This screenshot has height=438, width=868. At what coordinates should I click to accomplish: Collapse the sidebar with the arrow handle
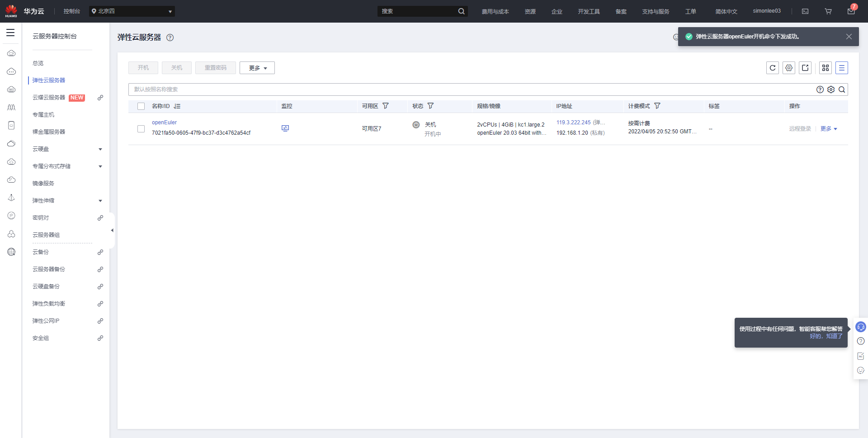pos(112,231)
